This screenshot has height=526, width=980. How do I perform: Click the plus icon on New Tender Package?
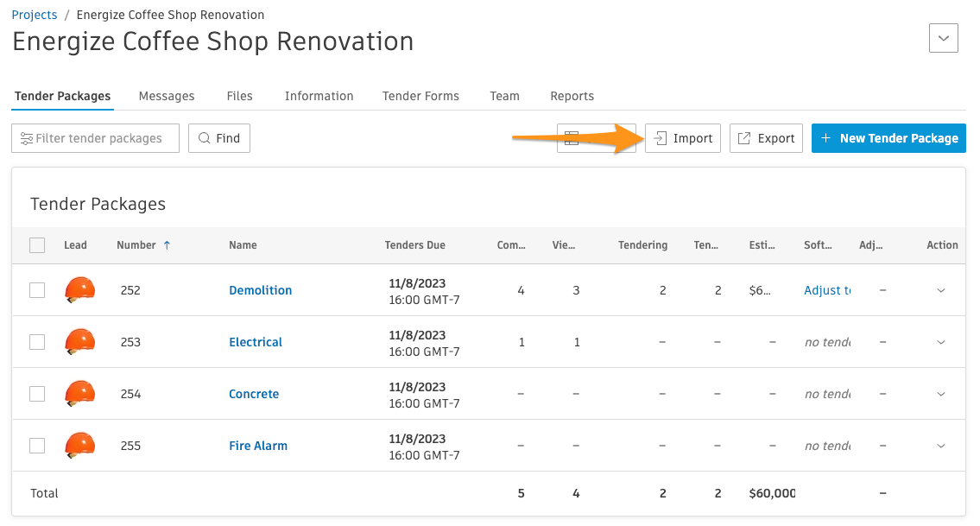point(828,138)
